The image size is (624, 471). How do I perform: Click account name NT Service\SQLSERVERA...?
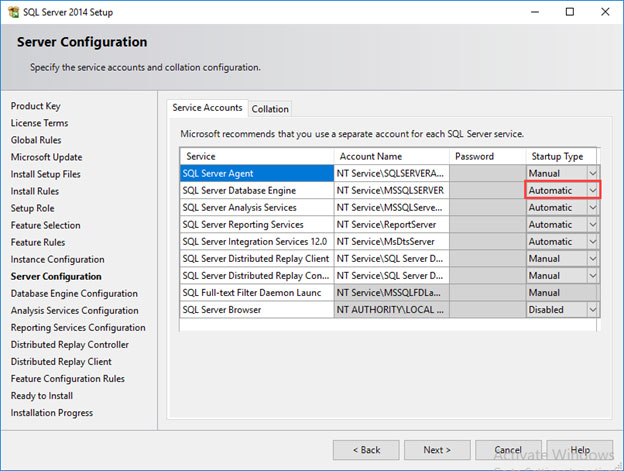click(x=392, y=173)
